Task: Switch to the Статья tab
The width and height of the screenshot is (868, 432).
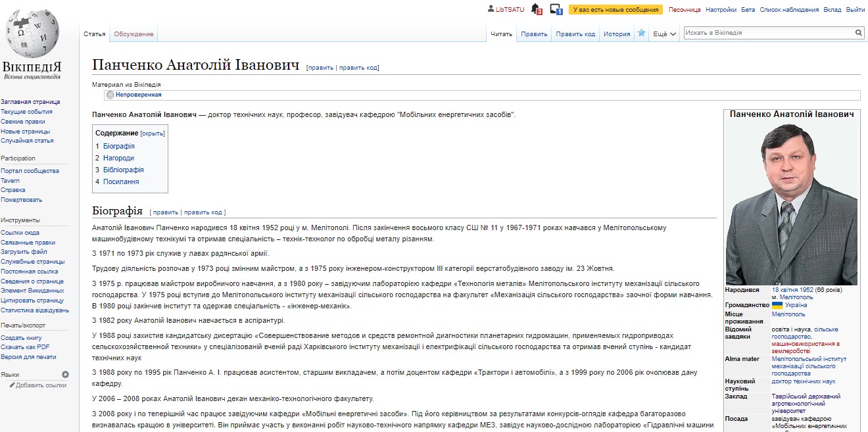Action: (x=95, y=34)
